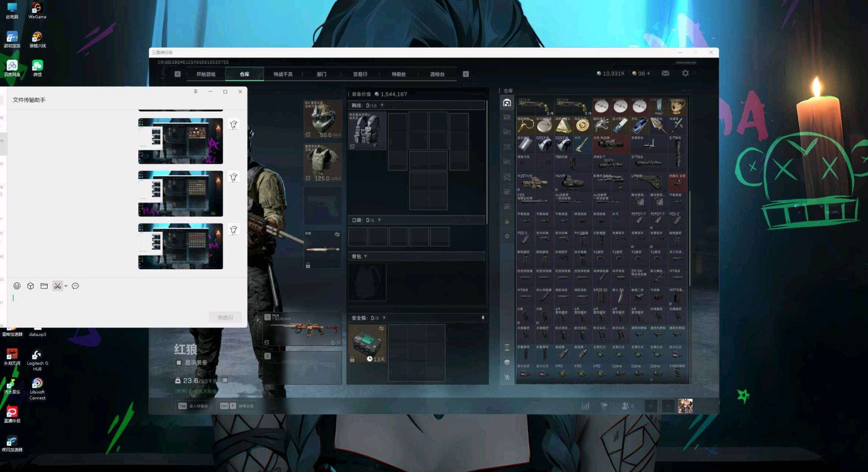Swap icon on the knife slot
This screenshot has height=472, width=868.
coord(337,235)
